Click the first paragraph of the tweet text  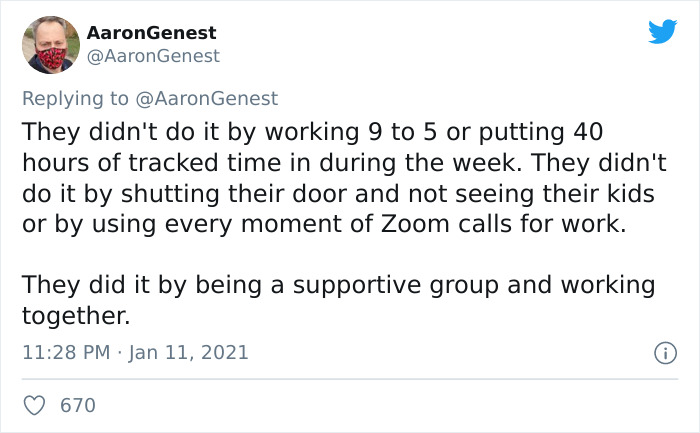tap(340, 178)
